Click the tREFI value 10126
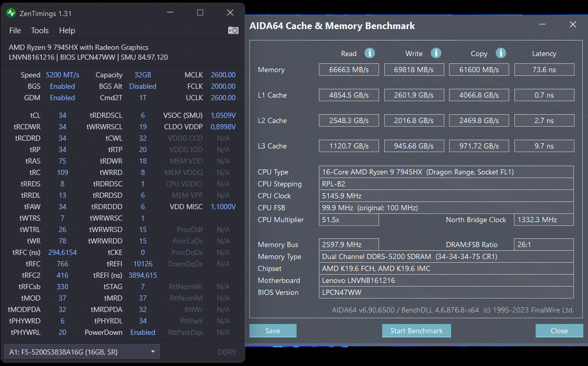Image resolution: width=588 pixels, height=366 pixels. (x=143, y=264)
